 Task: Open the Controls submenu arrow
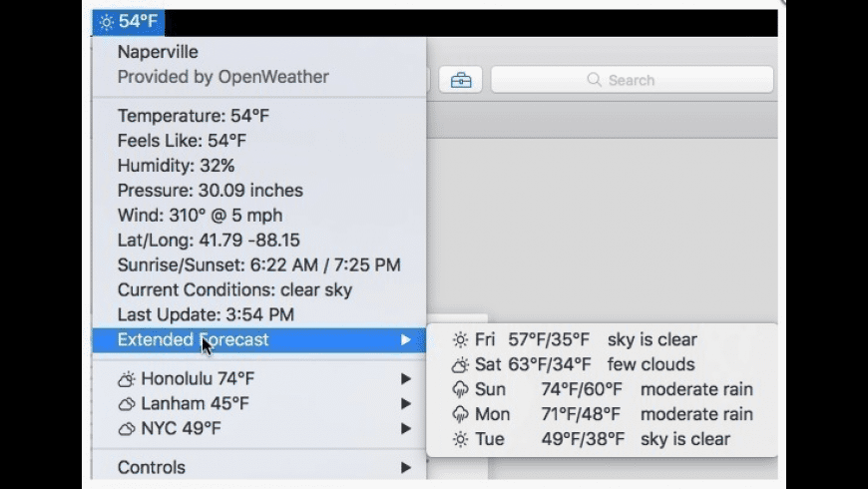coord(405,467)
